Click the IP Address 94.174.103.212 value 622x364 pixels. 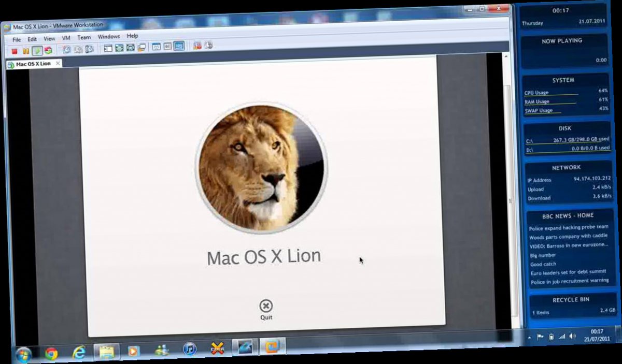pyautogui.click(x=592, y=179)
